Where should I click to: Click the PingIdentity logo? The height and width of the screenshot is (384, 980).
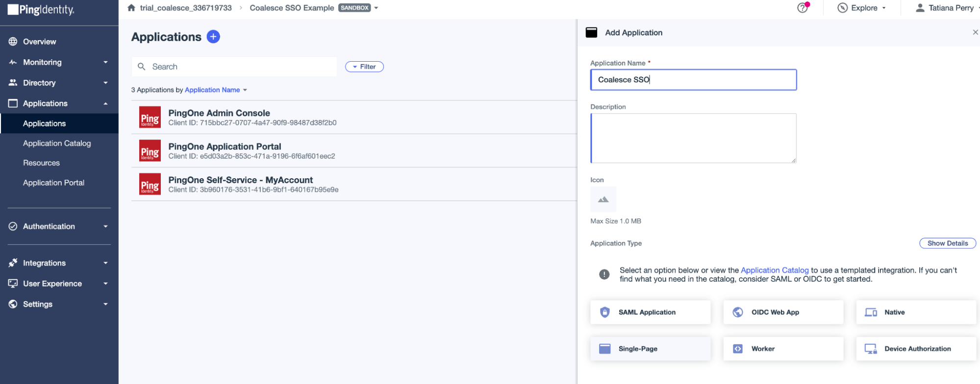41,9
